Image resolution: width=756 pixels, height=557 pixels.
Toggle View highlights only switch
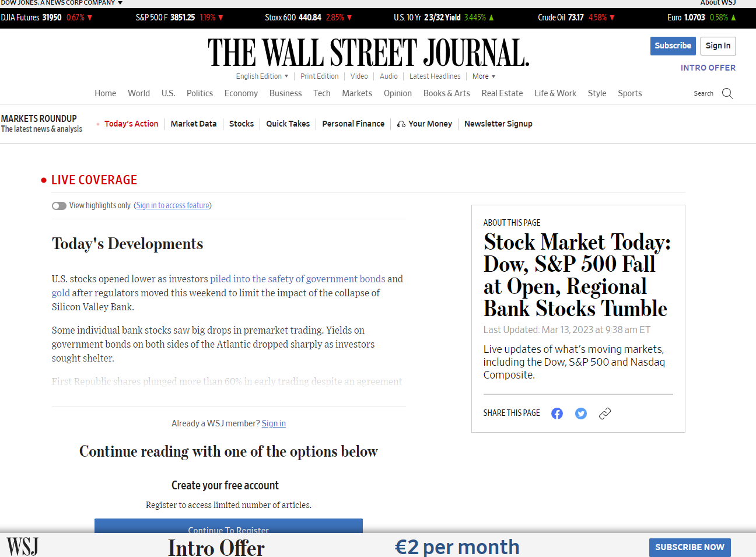pos(59,206)
